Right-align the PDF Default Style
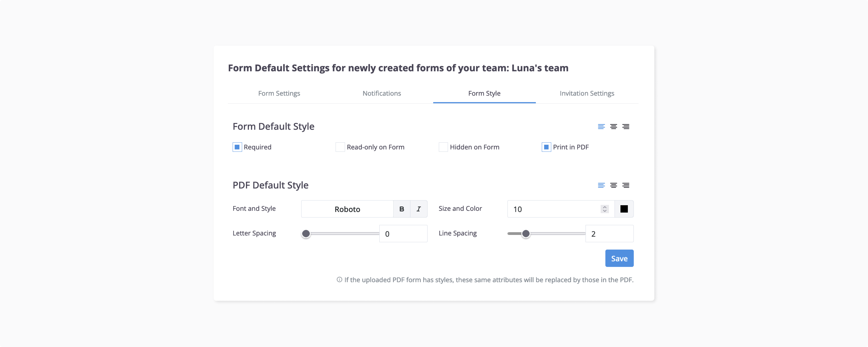Image resolution: width=868 pixels, height=347 pixels. 625,185
